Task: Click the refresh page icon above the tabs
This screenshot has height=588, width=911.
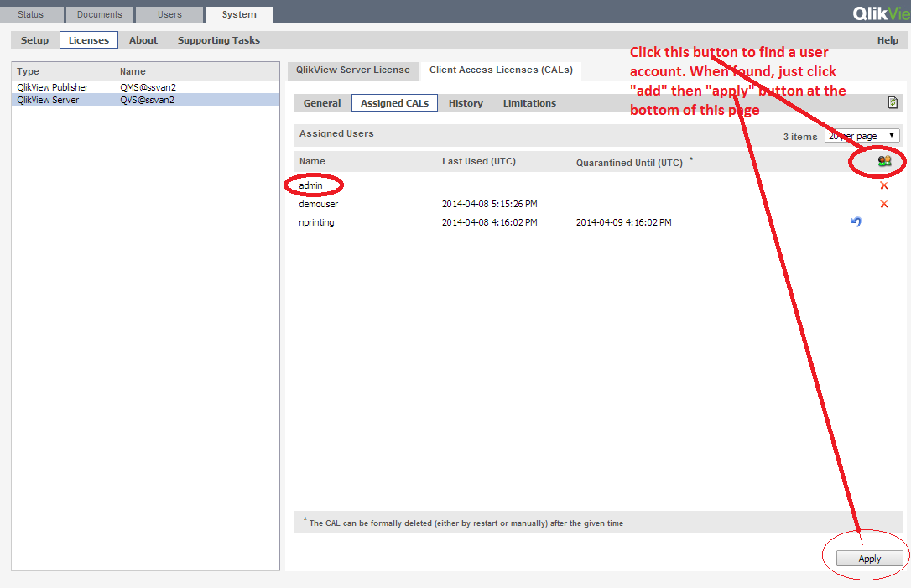Action: point(893,101)
